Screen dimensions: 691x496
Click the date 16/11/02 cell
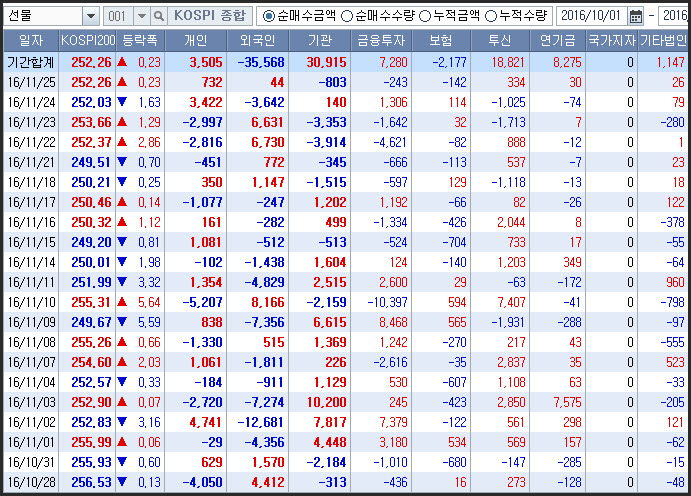[32, 422]
